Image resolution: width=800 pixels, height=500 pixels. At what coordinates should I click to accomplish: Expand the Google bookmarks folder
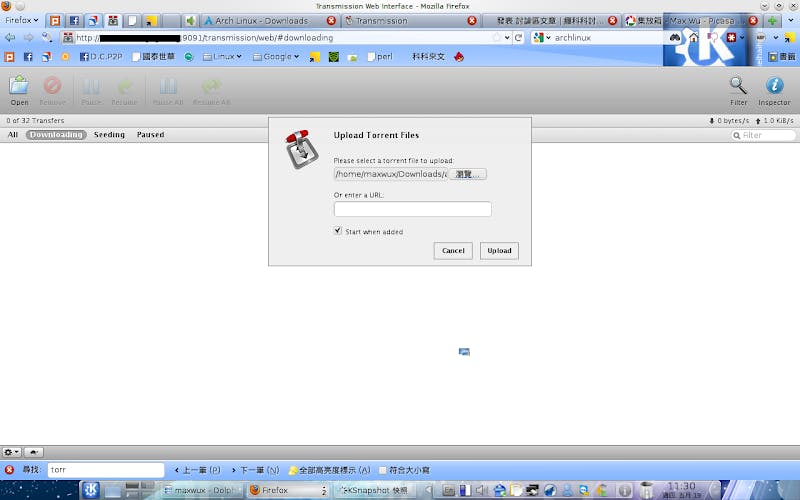pyautogui.click(x=276, y=57)
